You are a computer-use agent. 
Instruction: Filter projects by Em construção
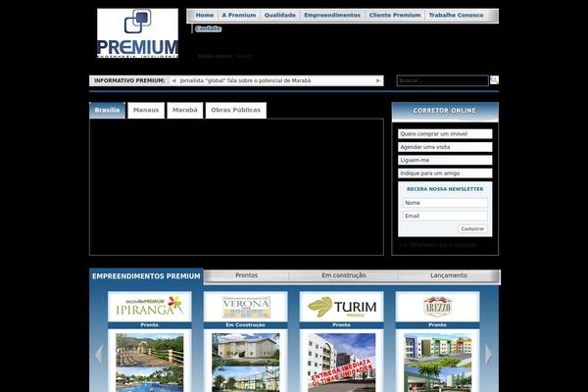[x=343, y=276]
